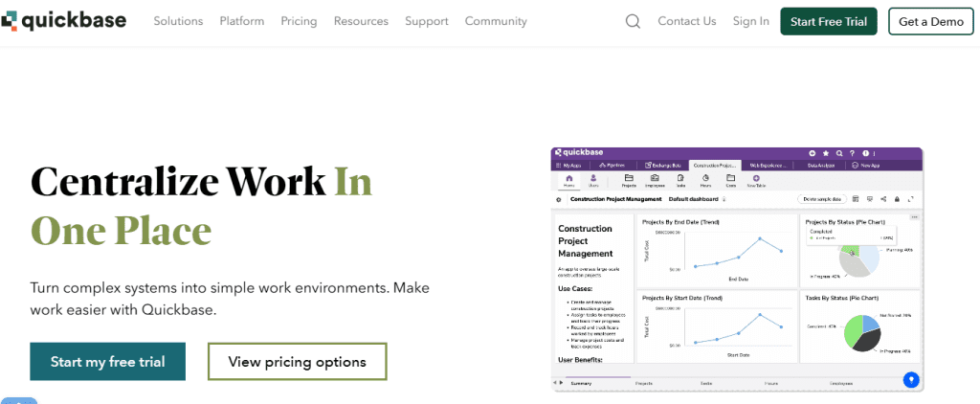The height and width of the screenshot is (404, 980).
Task: Click the Sign In link
Action: (x=750, y=21)
